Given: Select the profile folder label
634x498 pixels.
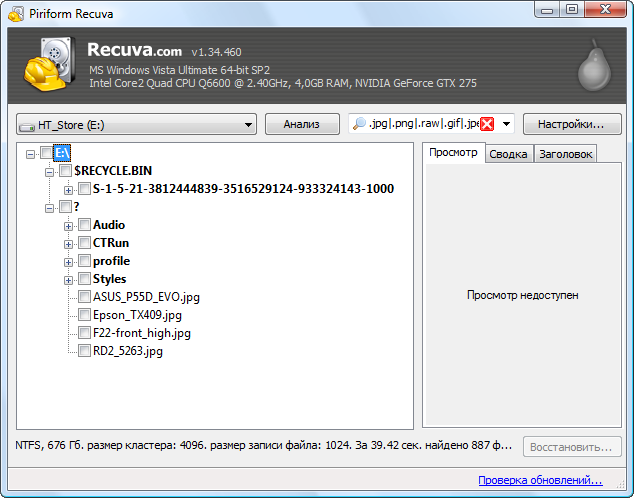Looking at the screenshot, I should pos(111,261).
